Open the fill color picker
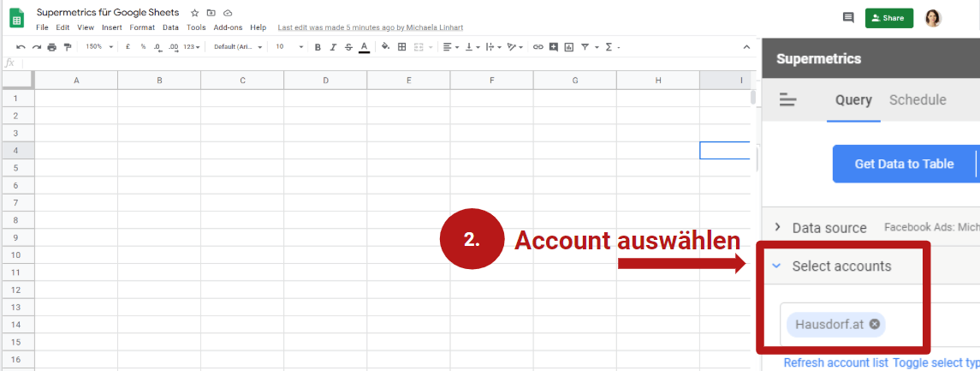This screenshot has width=980, height=371. point(385,47)
